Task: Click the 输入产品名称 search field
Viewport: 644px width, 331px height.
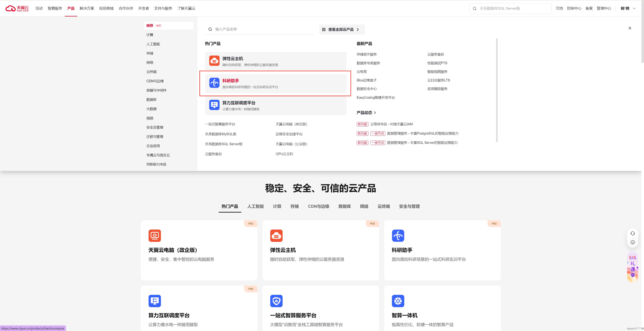Action: pyautogui.click(x=260, y=29)
